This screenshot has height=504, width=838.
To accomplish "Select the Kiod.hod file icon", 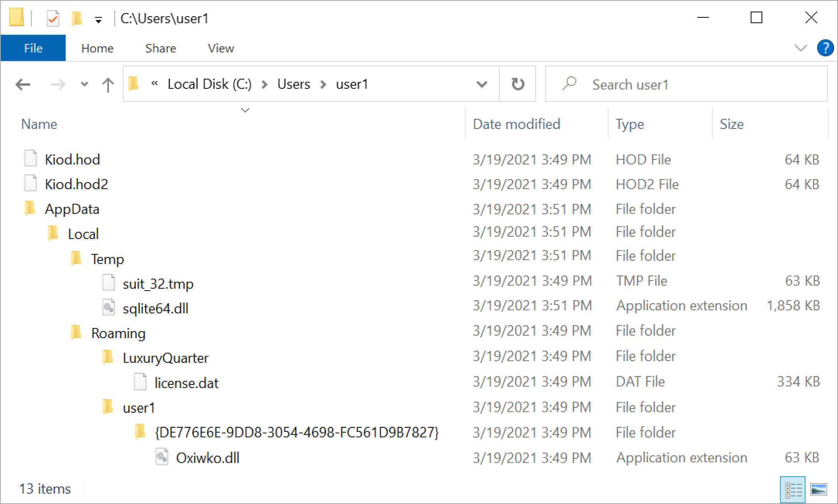I will coord(31,158).
